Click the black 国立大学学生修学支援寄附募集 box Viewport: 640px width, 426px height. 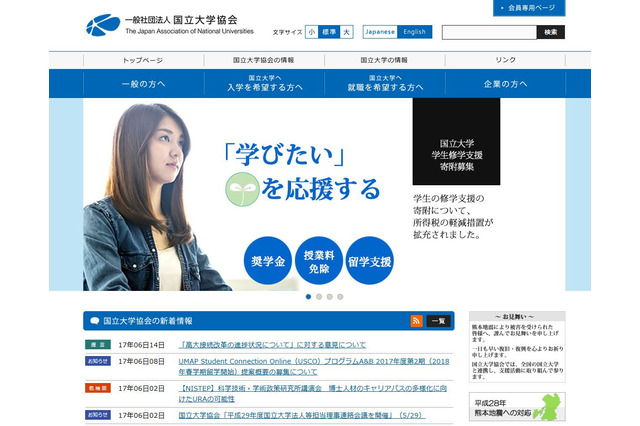pyautogui.click(x=456, y=142)
